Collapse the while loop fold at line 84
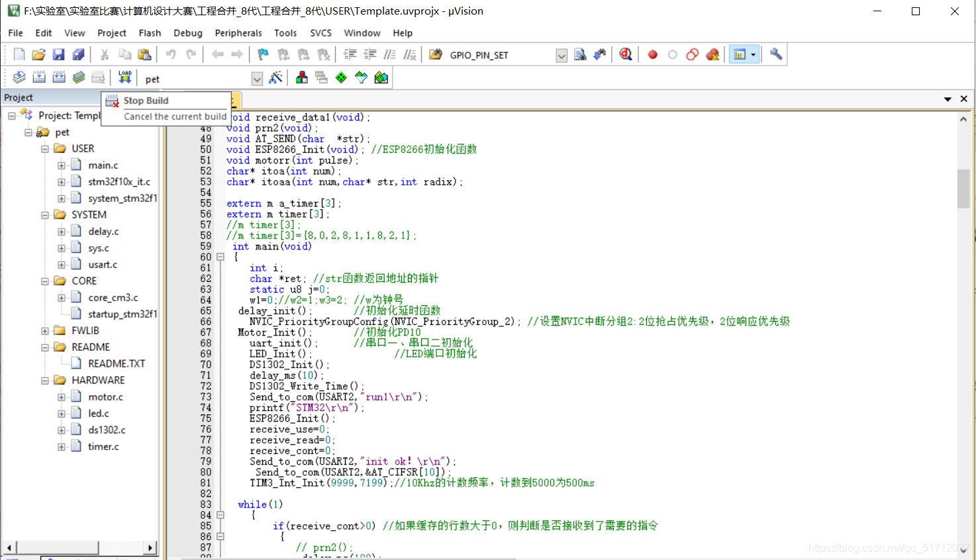The image size is (976, 560). [x=220, y=515]
